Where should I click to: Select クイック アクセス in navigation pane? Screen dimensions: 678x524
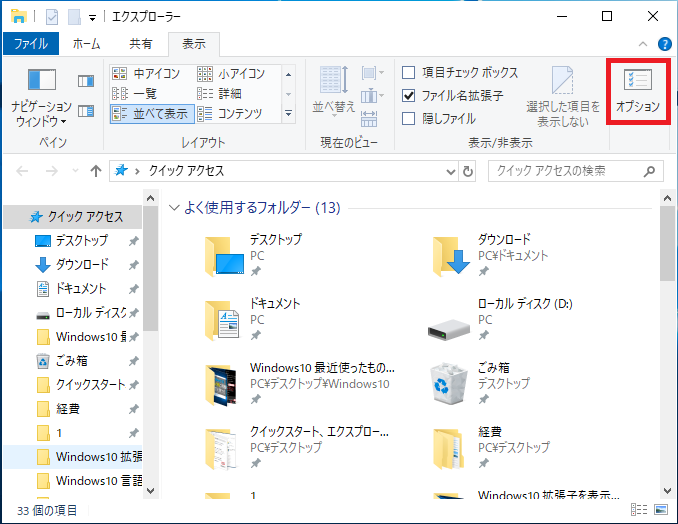pos(73,216)
